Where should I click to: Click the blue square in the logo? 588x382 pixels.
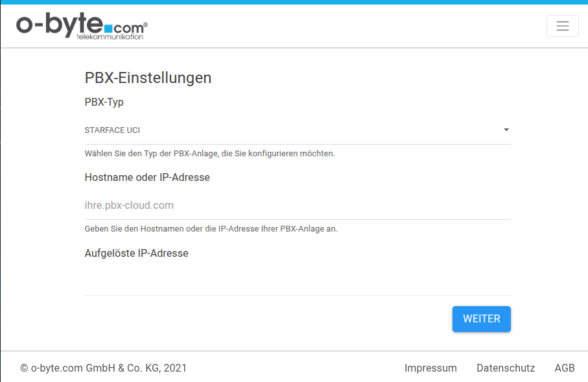click(108, 29)
